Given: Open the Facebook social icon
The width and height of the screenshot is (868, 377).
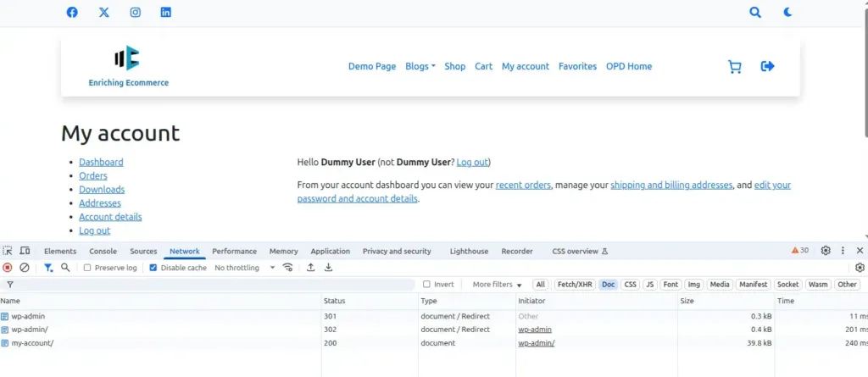Looking at the screenshot, I should pyautogui.click(x=72, y=13).
